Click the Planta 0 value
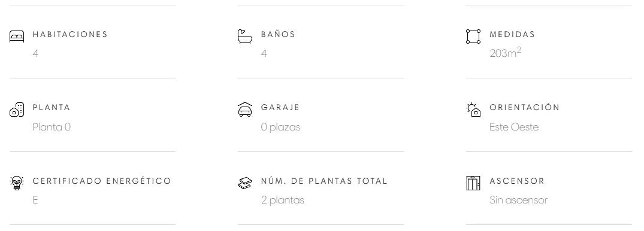The height and width of the screenshot is (231, 644). pyautogui.click(x=52, y=127)
